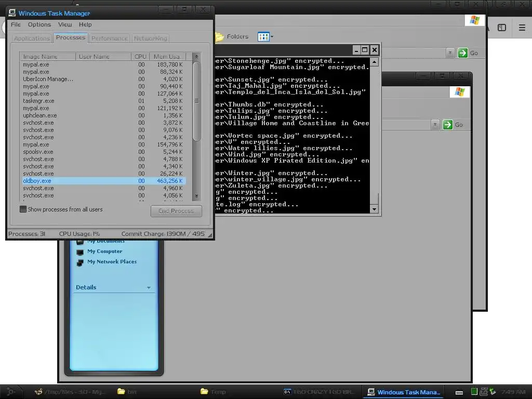Open the Options menu in Task Manager
Image resolution: width=532 pixels, height=399 pixels.
39,24
